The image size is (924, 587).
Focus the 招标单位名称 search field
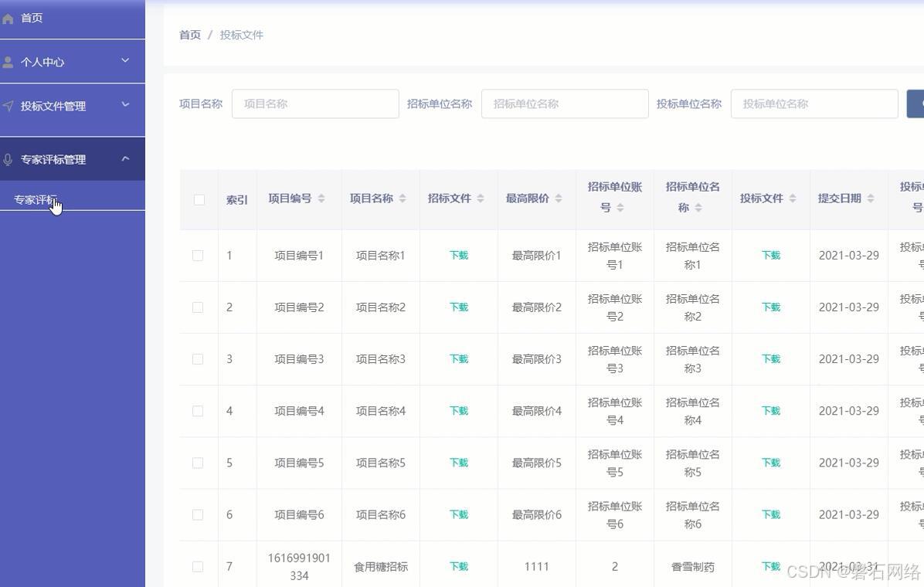(565, 103)
